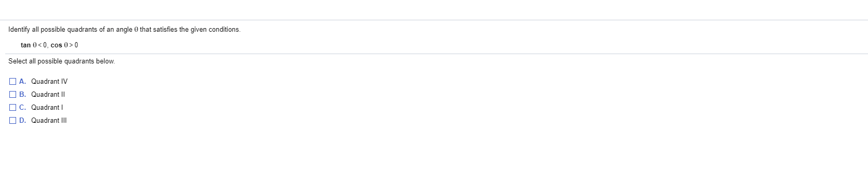Viewport: 868px width, 193px height.
Task: Check the box for option A
Action: tap(12, 81)
